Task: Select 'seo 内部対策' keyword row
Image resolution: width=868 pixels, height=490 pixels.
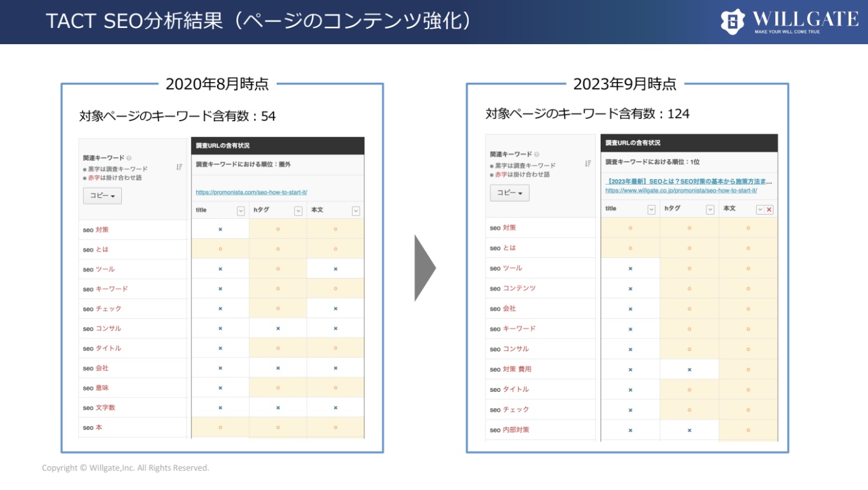Action: tap(540, 430)
